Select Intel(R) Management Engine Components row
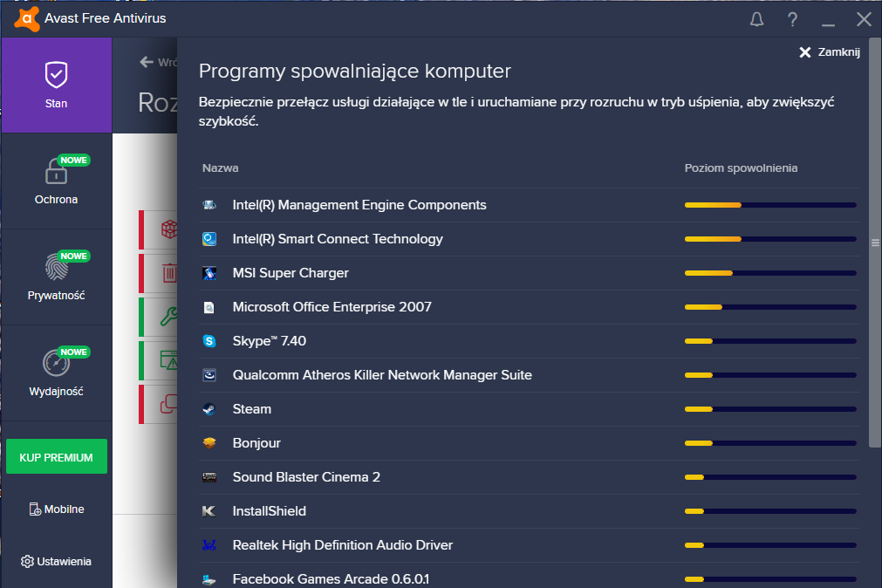Viewport: 882px width, 588px height. point(530,205)
